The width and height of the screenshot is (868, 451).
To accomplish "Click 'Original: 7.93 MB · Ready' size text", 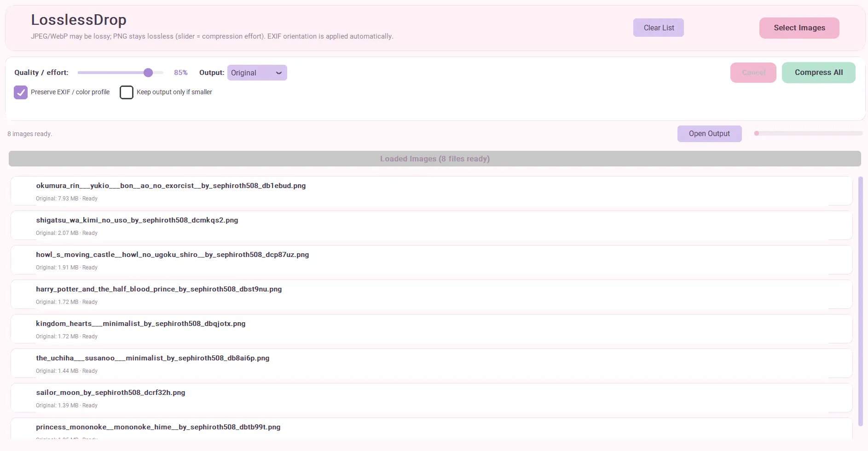I will pyautogui.click(x=67, y=199).
